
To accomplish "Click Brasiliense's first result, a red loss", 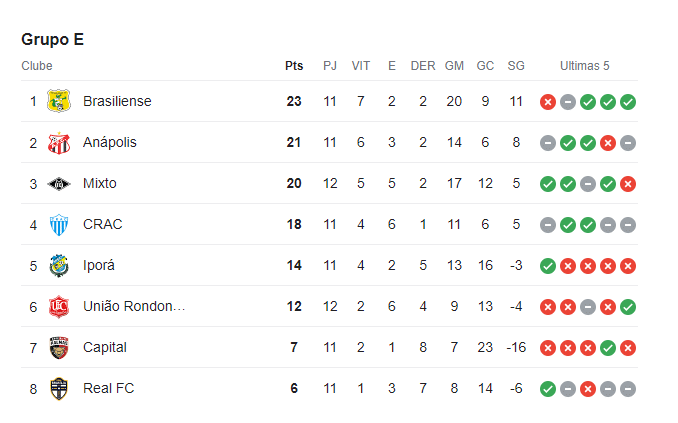I will [548, 102].
